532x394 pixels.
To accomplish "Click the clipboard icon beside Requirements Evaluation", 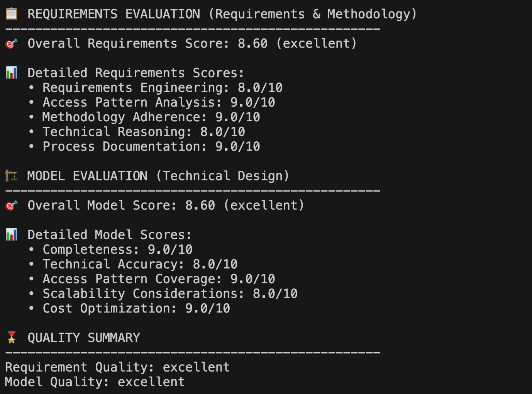I will point(12,14).
